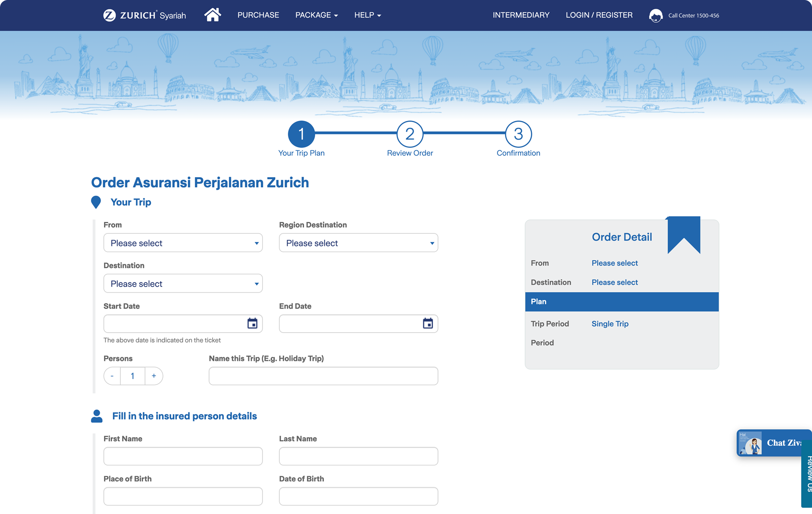
Task: Click the End Date field
Action: pos(359,324)
